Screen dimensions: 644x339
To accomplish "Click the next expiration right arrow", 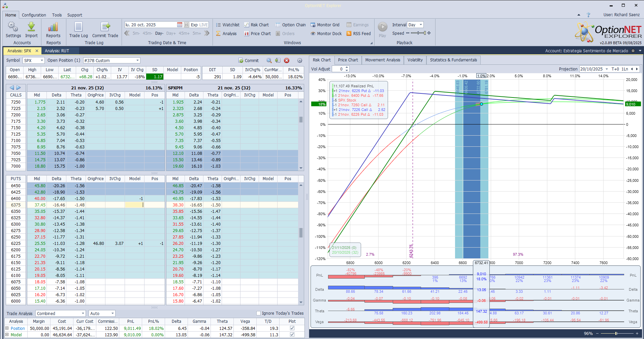I will (19, 87).
